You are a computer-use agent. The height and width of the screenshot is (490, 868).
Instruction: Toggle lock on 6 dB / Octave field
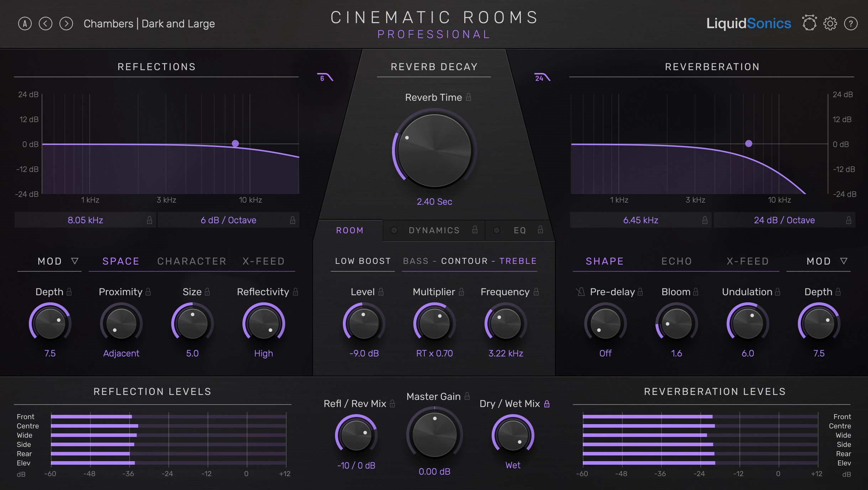click(293, 220)
